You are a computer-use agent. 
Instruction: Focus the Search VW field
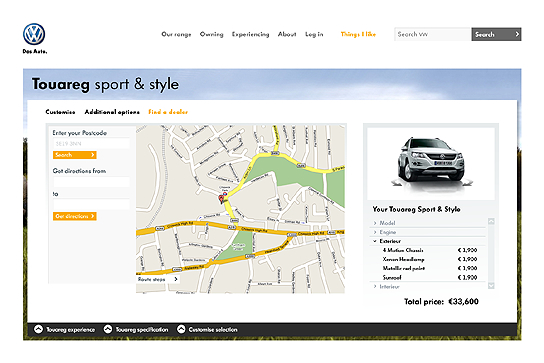click(x=432, y=34)
